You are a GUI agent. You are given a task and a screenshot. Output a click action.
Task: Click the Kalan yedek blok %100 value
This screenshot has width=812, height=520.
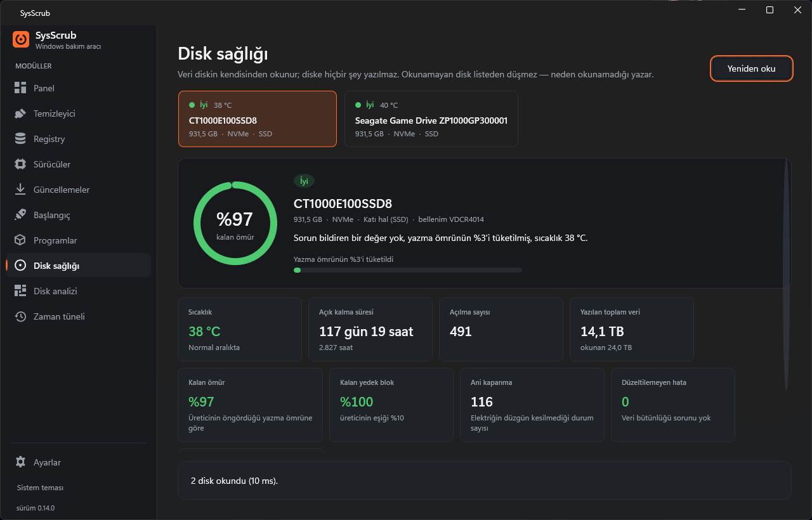coord(357,401)
